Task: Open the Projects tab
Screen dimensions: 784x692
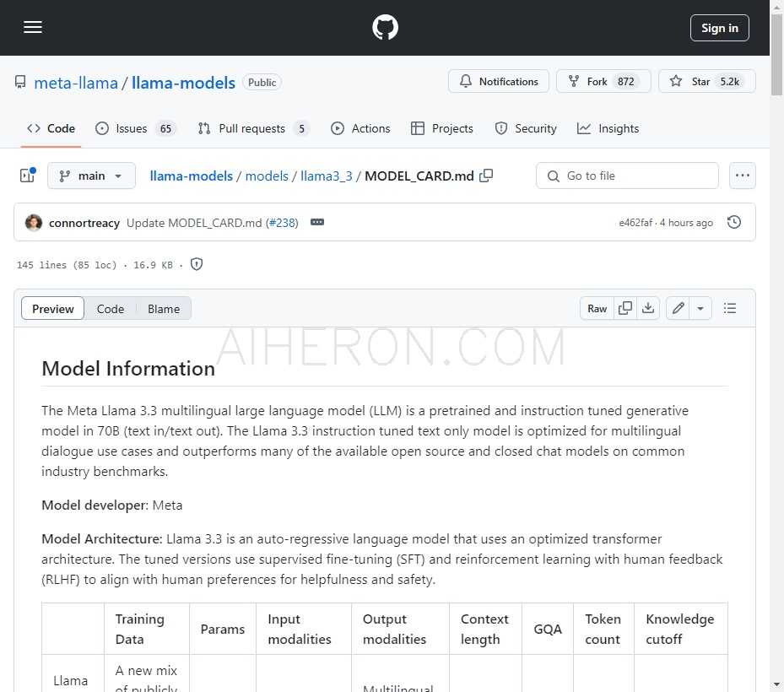Action: (x=441, y=128)
